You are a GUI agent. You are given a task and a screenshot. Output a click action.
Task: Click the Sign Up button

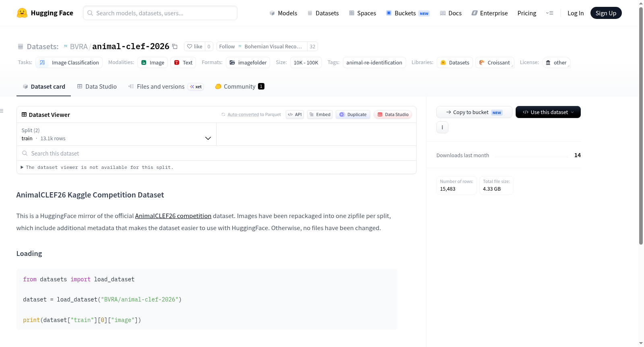pyautogui.click(x=606, y=13)
